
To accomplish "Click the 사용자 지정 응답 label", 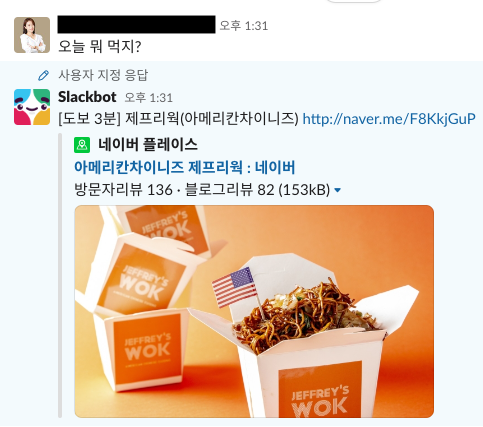I will tap(103, 75).
